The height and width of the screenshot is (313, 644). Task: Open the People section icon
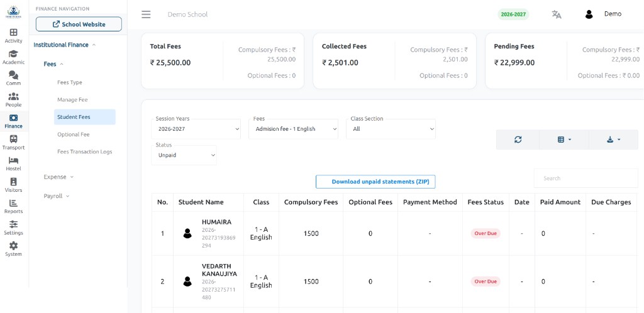pyautogui.click(x=14, y=96)
